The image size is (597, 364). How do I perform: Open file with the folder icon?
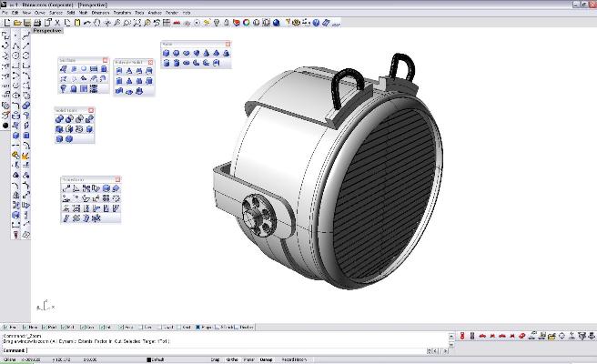17,23
